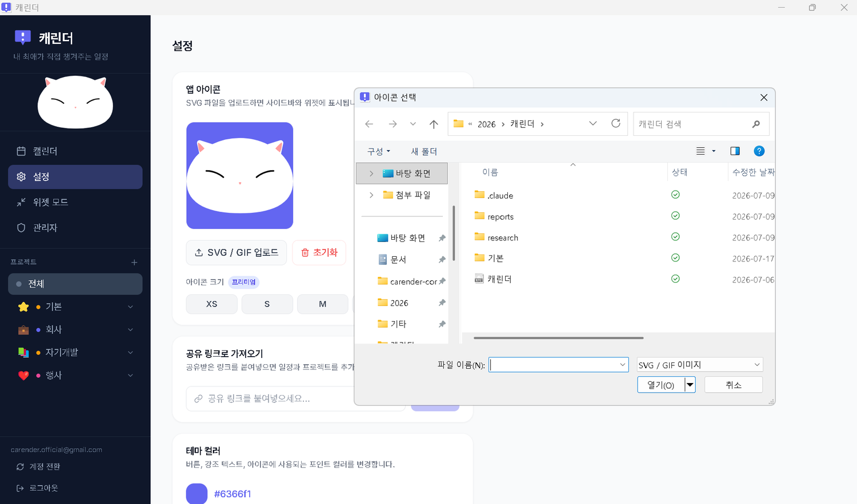Expand the 행사 project chevron
The width and height of the screenshot is (857, 504).
click(x=130, y=376)
